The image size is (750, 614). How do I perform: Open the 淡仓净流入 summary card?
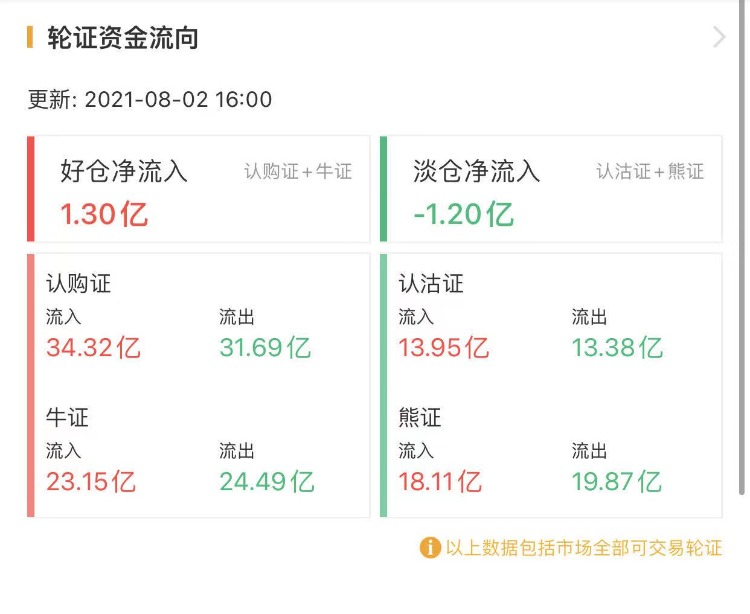(x=552, y=190)
